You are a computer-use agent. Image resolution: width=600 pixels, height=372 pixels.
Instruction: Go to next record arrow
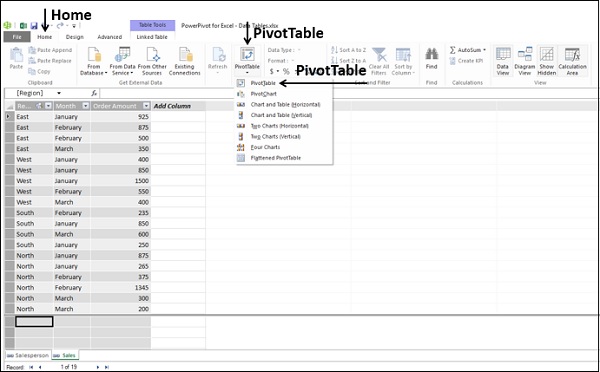coord(98,367)
